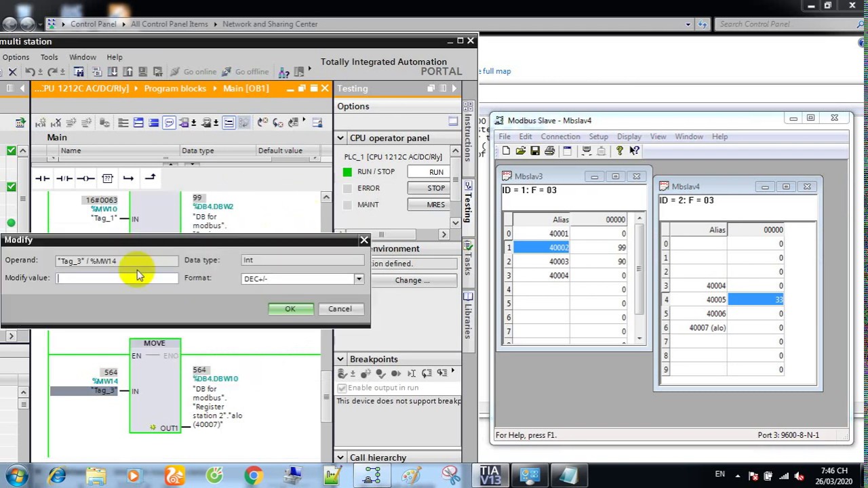Toggle the free comments icon in block editor

[x=169, y=123]
